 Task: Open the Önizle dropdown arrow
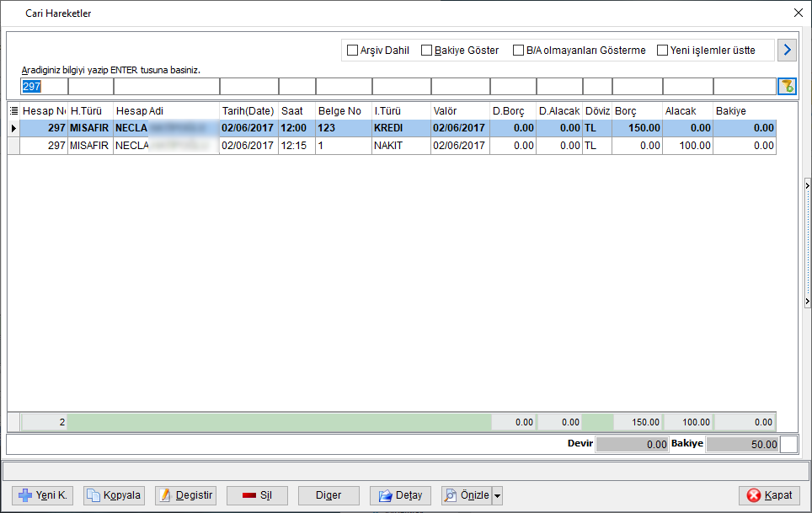pyautogui.click(x=497, y=496)
